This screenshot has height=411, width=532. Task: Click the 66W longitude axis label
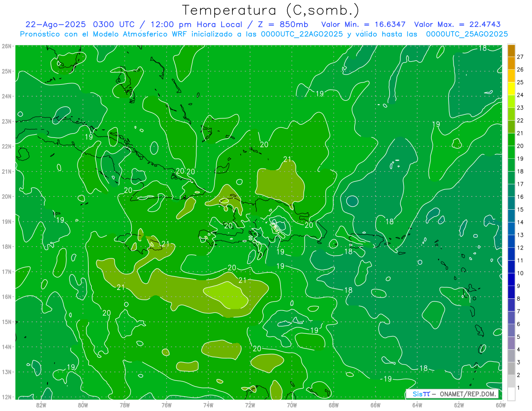pos(376,405)
